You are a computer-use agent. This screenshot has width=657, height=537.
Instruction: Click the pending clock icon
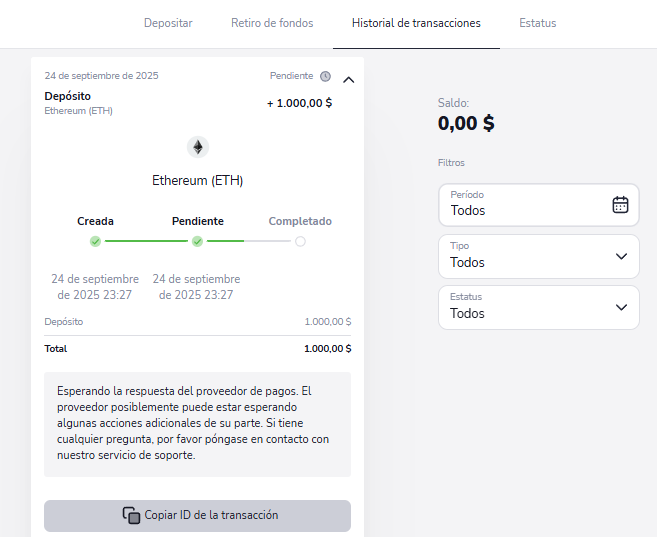[x=325, y=76]
